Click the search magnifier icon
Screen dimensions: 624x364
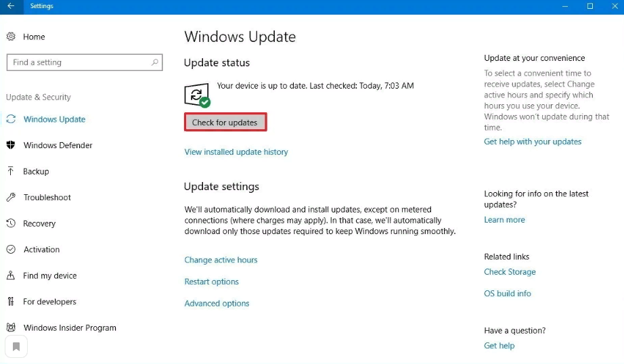[x=155, y=62]
